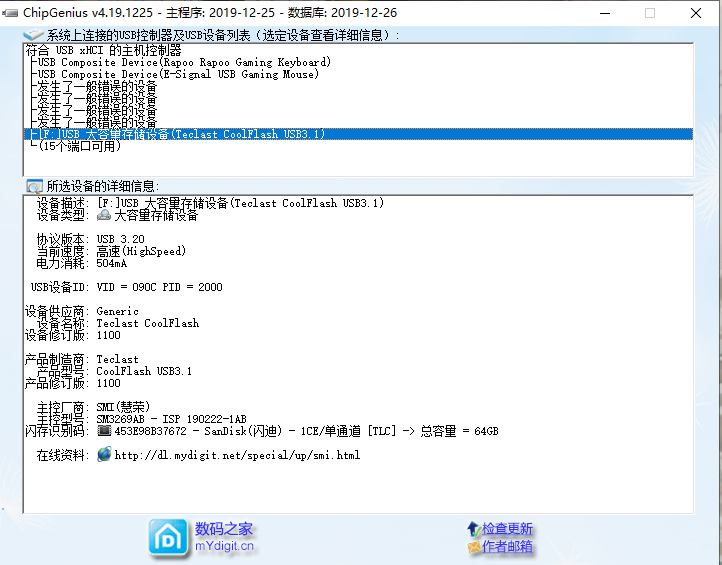Click the 设备修订版 1100 value

pos(108,335)
